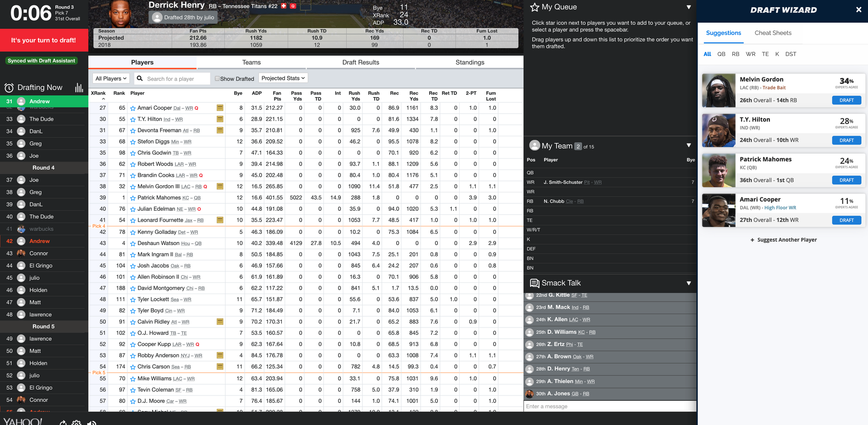The height and width of the screenshot is (425, 868).
Task: Toggle queue star for Josh Jacobs
Action: pyautogui.click(x=133, y=266)
